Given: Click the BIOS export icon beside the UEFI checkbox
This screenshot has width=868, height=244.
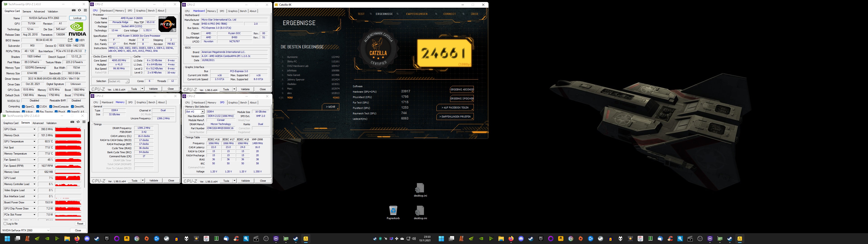Looking at the screenshot, I should click(71, 40).
